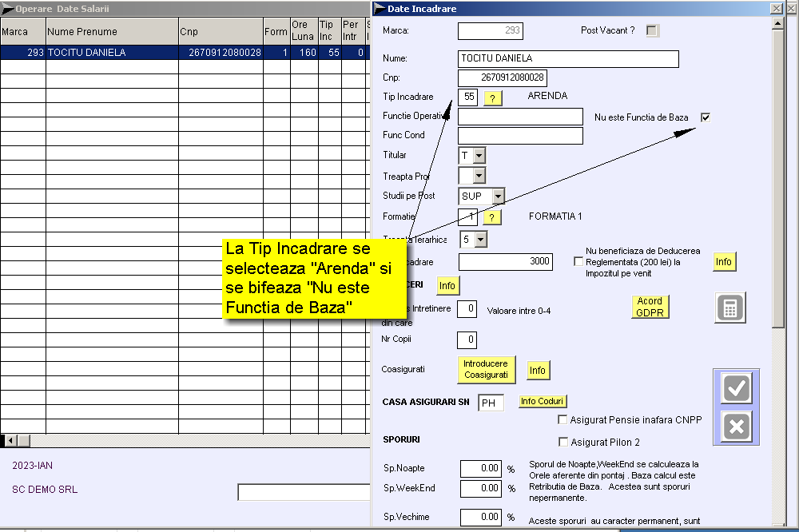799x532 pixels.
Task: Cancel using the X icon button
Action: click(736, 427)
